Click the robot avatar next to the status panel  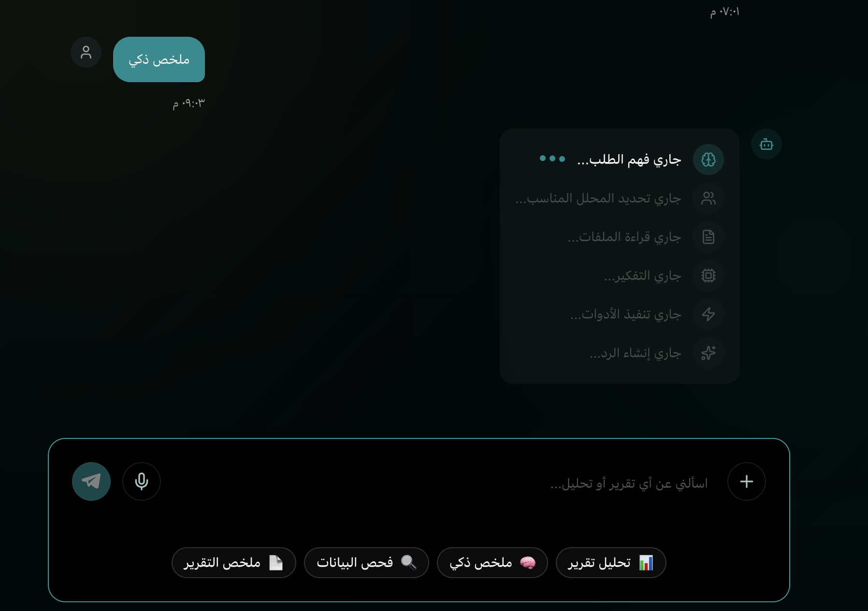point(767,144)
